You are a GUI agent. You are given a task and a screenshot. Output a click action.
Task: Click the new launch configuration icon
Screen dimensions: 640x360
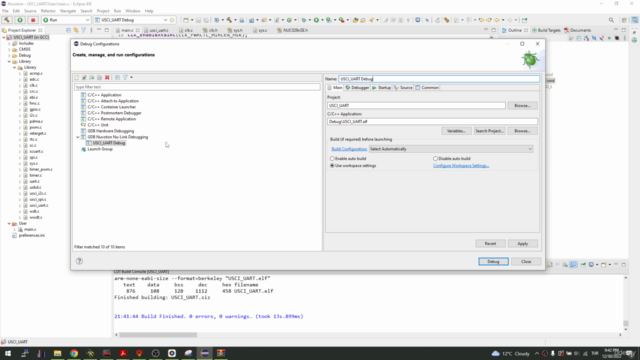click(77, 78)
